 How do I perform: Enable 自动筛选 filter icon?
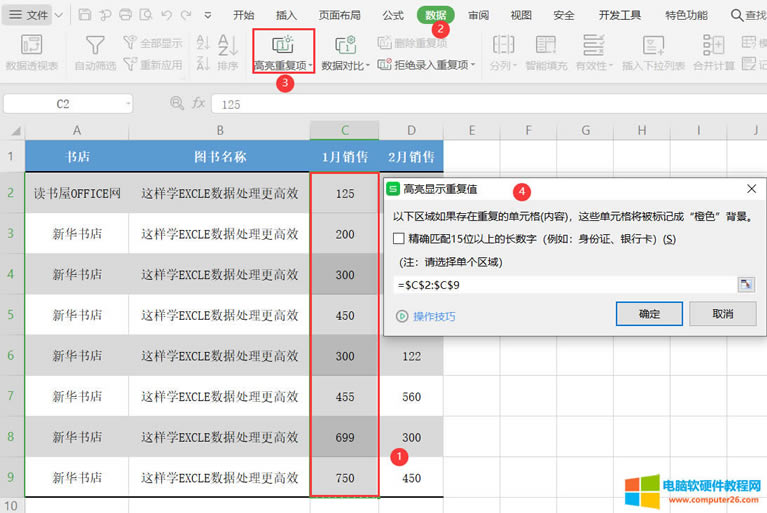(x=95, y=45)
